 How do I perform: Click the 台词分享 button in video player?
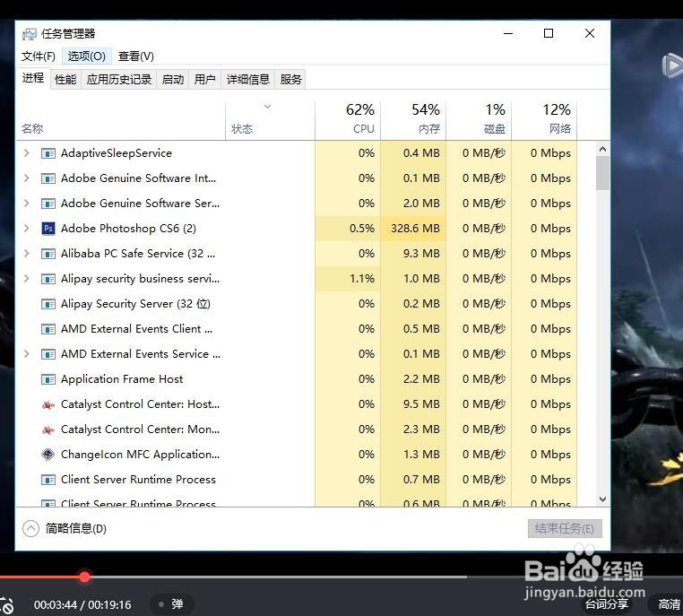coord(606,603)
